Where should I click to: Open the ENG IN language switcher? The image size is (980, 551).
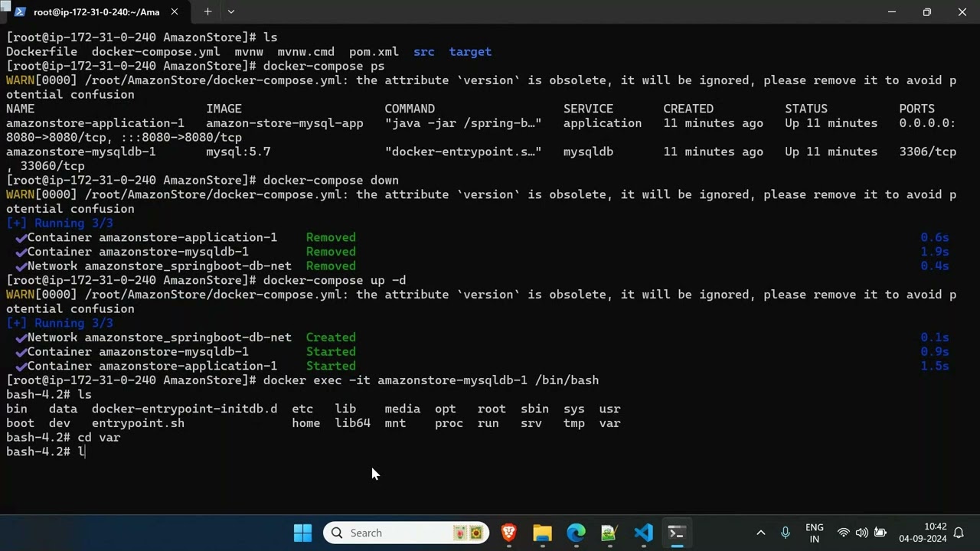click(815, 533)
